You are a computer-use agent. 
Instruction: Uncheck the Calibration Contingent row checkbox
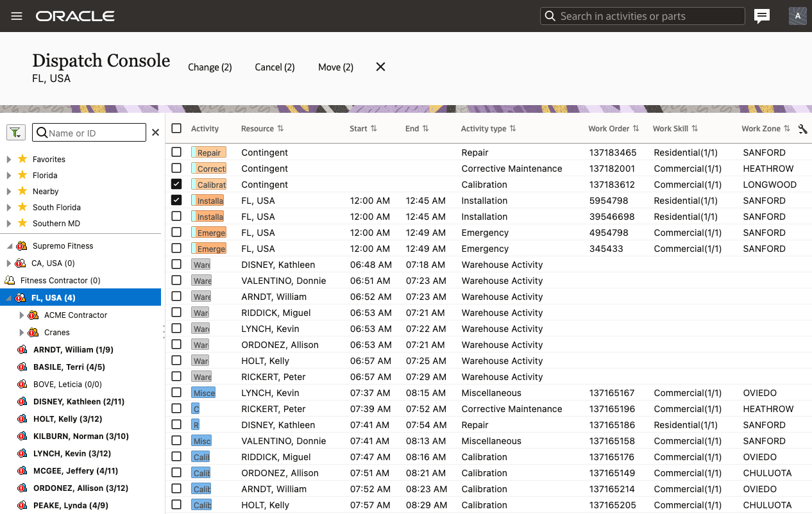pyautogui.click(x=176, y=184)
